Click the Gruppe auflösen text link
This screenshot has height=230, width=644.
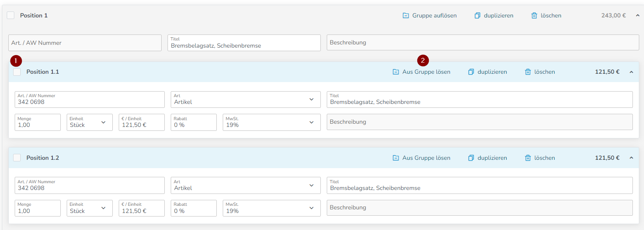point(434,15)
